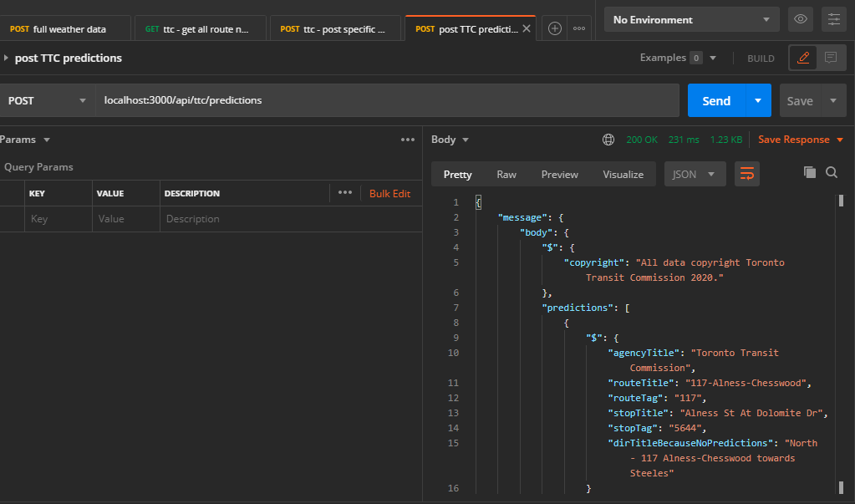Open comments mode icon
855x504 pixels.
pos(831,58)
